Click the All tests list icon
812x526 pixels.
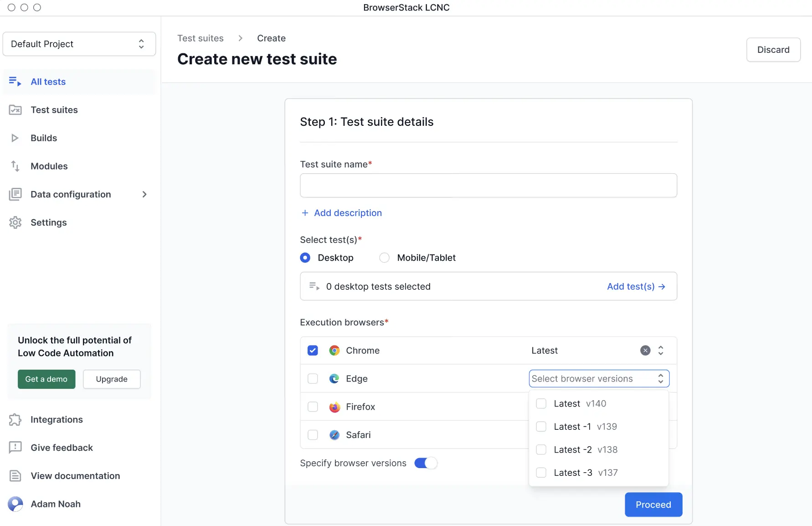point(15,82)
